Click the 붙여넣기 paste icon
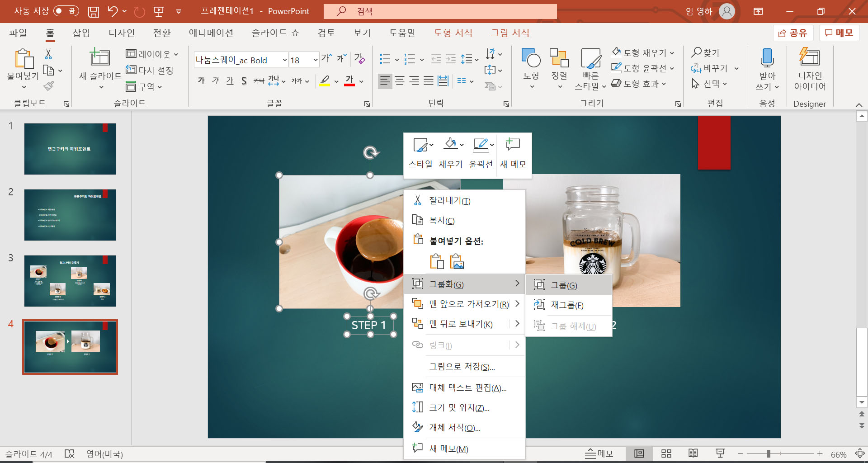Viewport: 868px width, 463px height. (x=24, y=59)
